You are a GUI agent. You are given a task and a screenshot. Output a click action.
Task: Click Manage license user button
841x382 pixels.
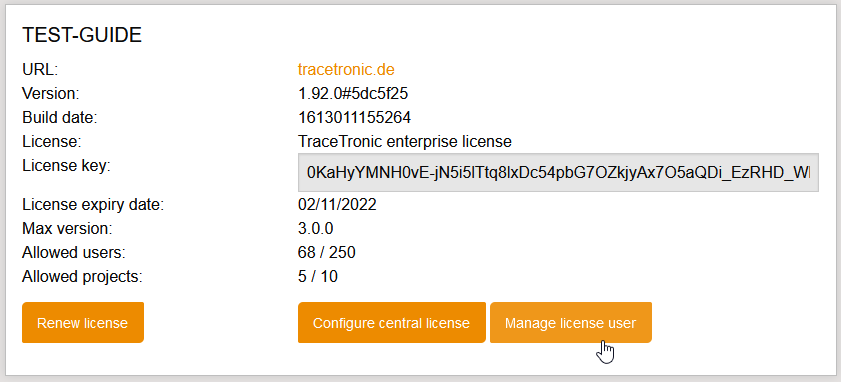click(x=571, y=322)
